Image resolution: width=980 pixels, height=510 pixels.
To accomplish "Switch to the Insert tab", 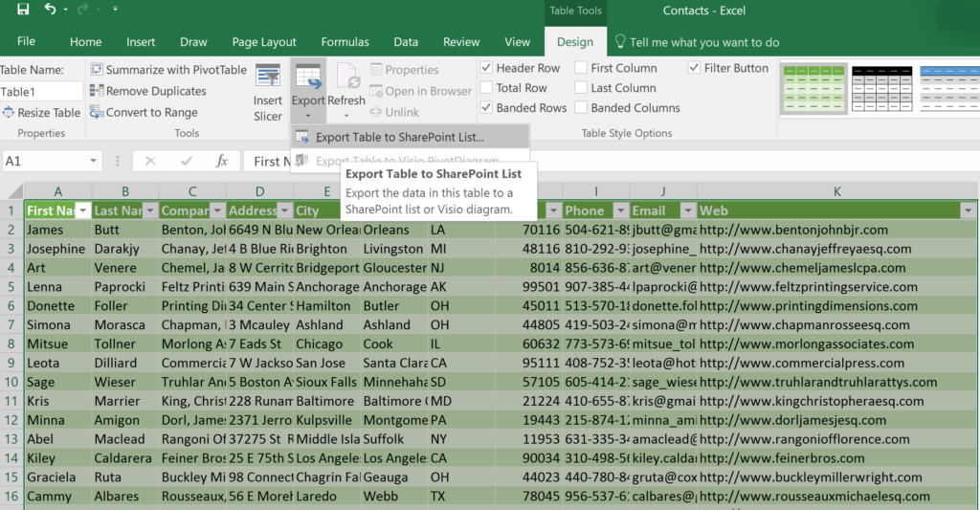I will click(x=141, y=42).
